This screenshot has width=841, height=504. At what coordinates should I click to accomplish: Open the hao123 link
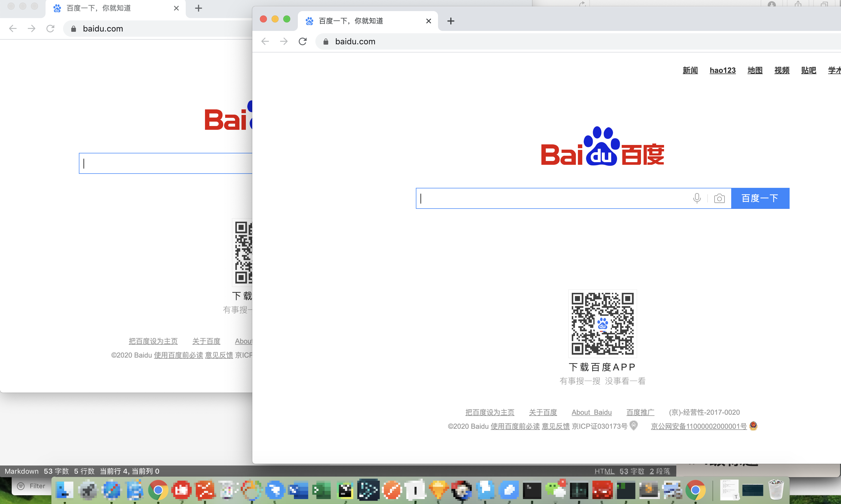point(722,70)
